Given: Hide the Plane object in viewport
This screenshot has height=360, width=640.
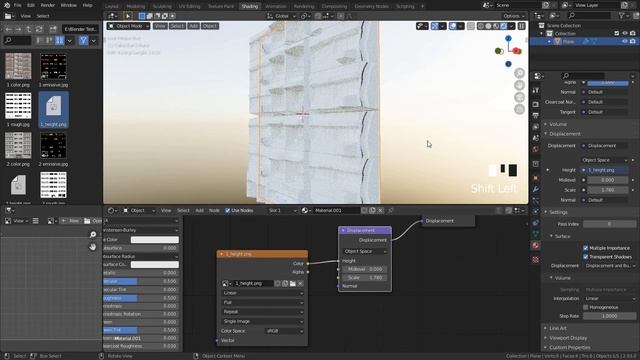Looking at the screenshot, I should coord(624,42).
